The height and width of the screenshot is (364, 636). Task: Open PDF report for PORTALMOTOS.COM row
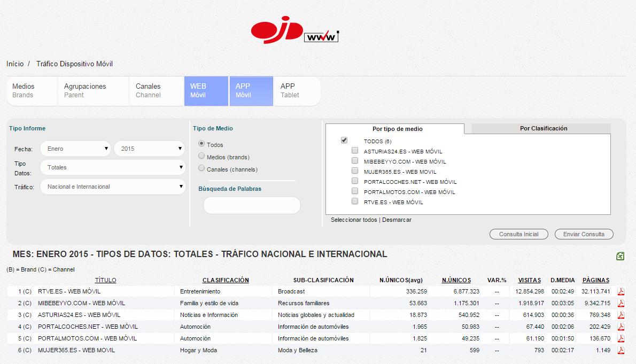click(621, 338)
